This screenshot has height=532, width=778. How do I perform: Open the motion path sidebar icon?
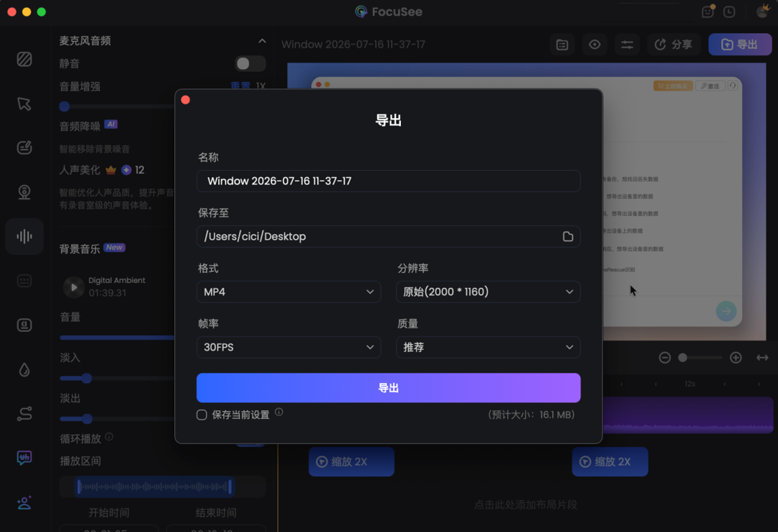pyautogui.click(x=24, y=413)
